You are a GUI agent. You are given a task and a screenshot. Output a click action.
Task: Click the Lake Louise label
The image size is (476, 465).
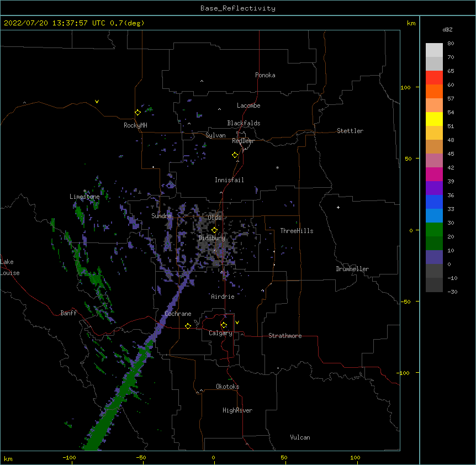tap(10, 267)
